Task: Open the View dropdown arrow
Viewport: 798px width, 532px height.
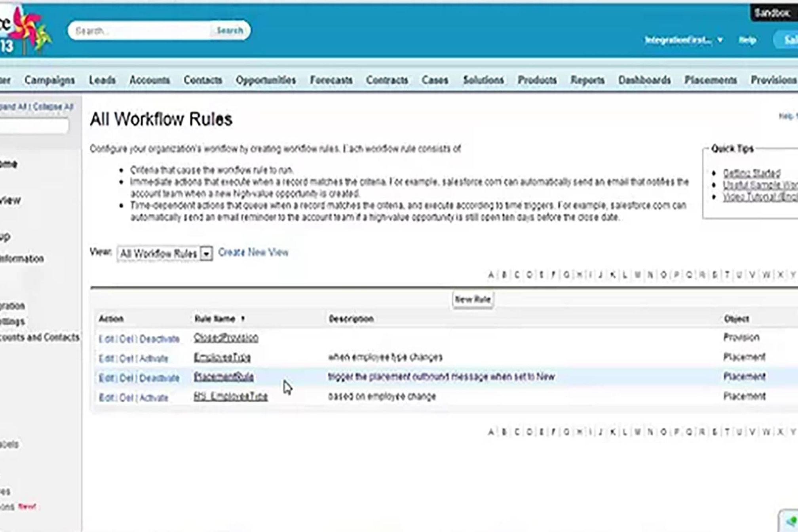Action: coord(206,254)
